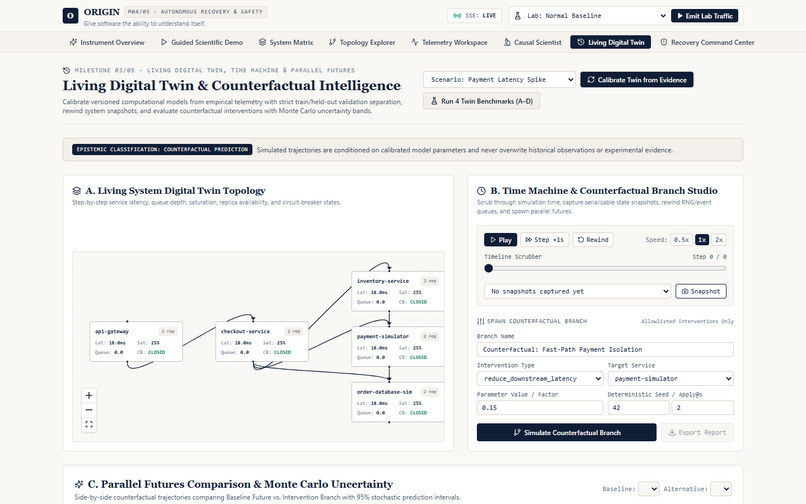This screenshot has width=806, height=504.
Task: Select the api-gateway node
Action: click(x=136, y=341)
